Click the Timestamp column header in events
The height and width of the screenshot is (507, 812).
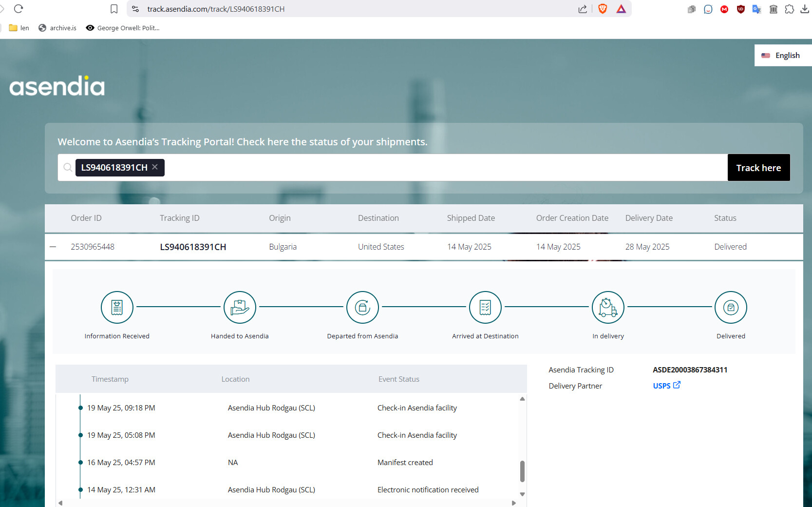coord(110,379)
